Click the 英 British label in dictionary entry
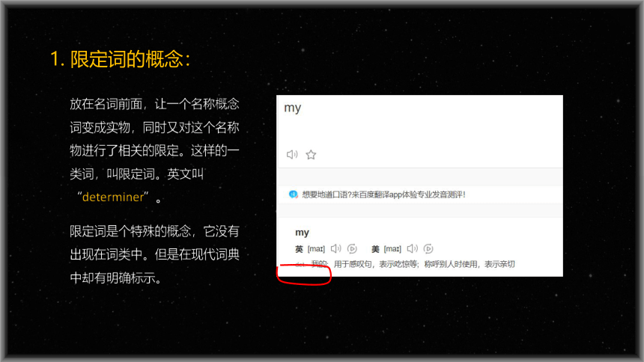 click(299, 249)
